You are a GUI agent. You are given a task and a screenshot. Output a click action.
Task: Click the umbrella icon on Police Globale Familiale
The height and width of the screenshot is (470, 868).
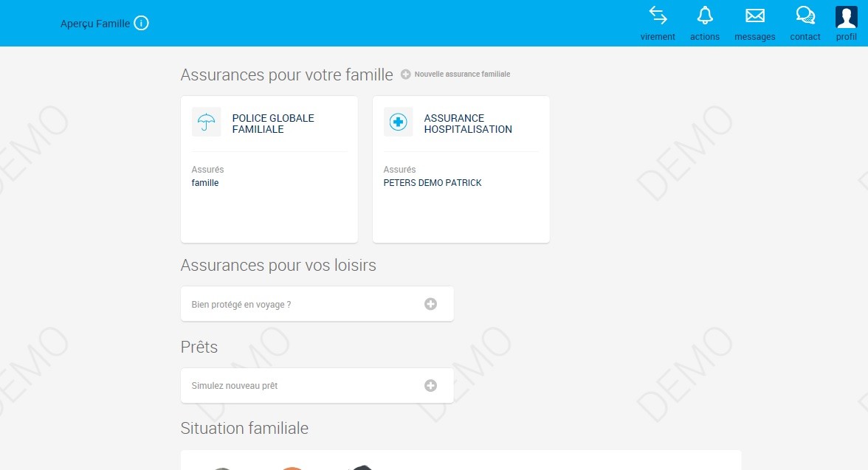[206, 122]
